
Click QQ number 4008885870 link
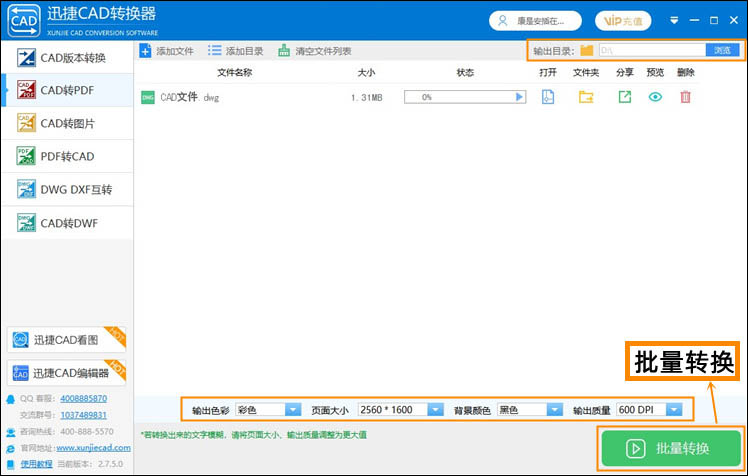83,398
